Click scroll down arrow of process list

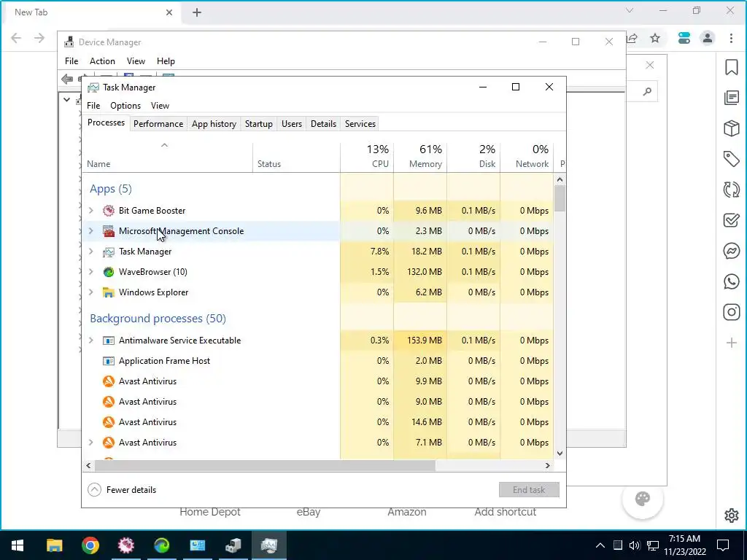560,454
